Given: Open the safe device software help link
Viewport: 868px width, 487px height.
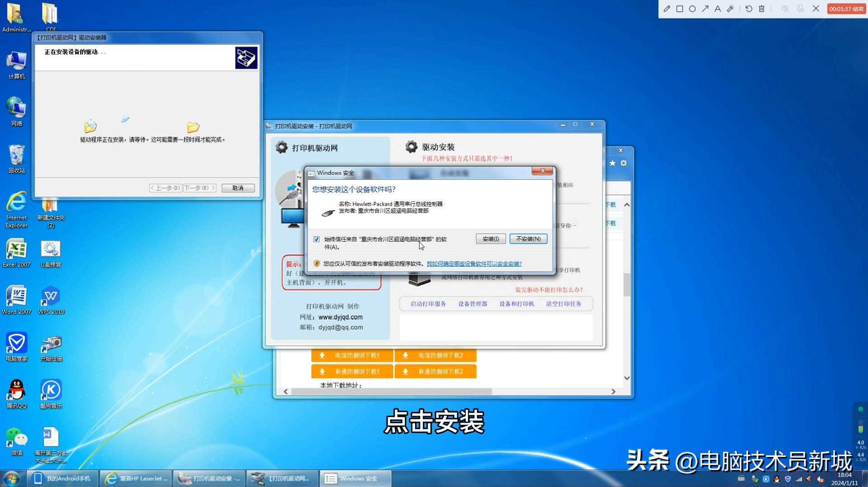Looking at the screenshot, I should tap(474, 264).
